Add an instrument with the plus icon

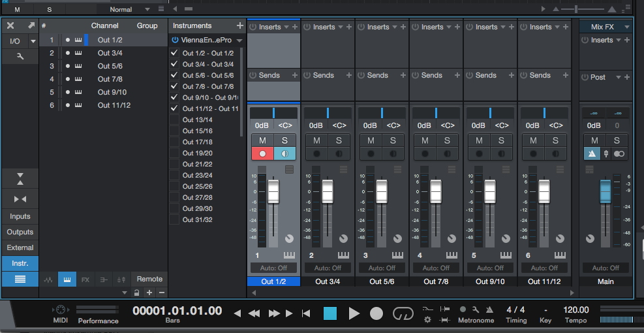point(240,25)
